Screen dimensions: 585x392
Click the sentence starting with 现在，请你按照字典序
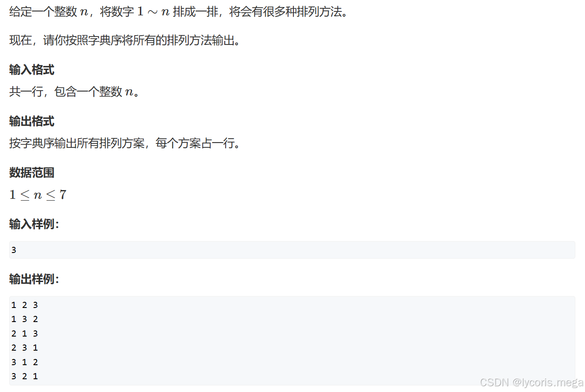pos(124,40)
